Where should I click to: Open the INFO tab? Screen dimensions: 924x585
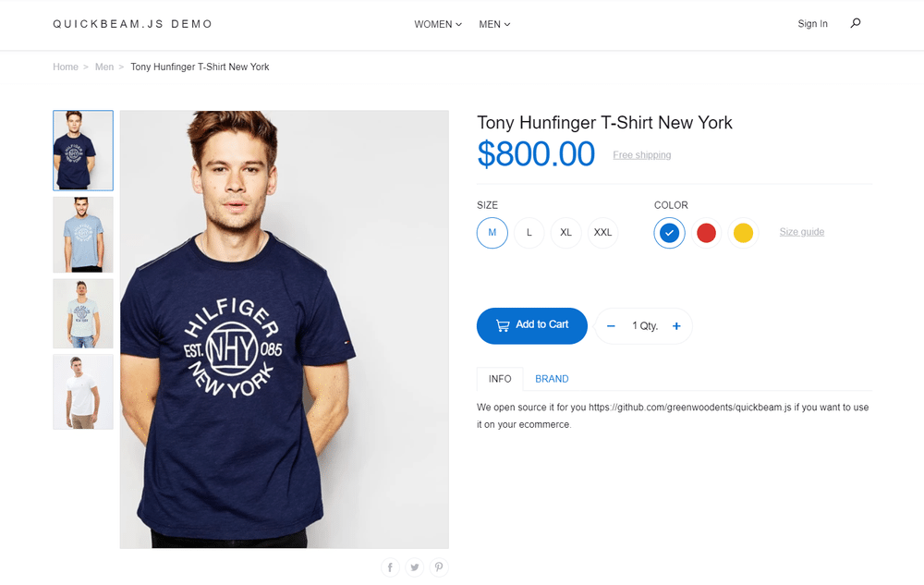[500, 379]
